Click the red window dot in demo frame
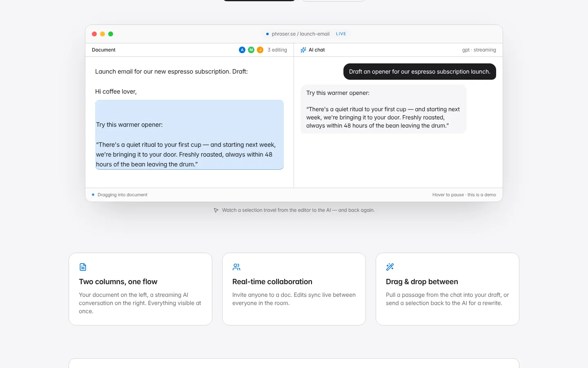Screen dimensions: 588x368 pyautogui.click(x=94, y=34)
